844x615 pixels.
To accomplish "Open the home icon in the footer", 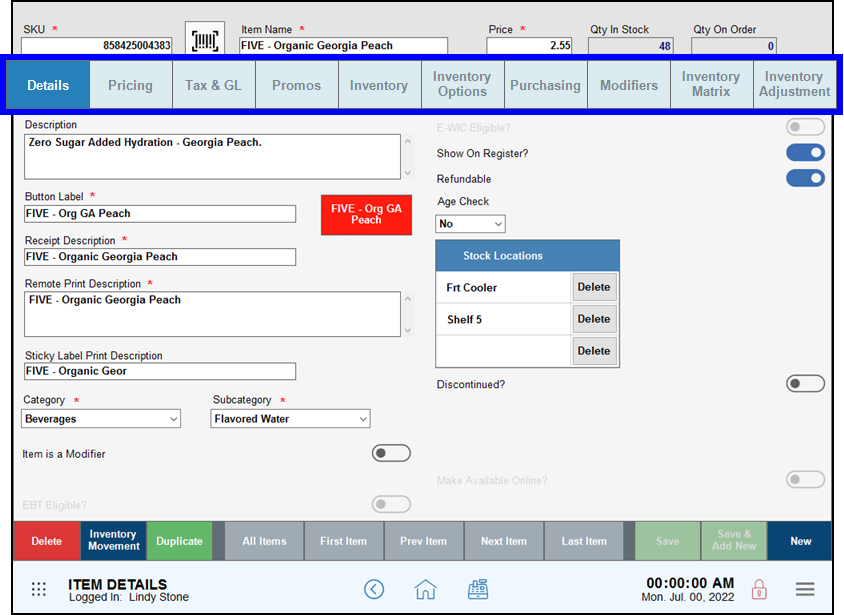I will click(425, 589).
